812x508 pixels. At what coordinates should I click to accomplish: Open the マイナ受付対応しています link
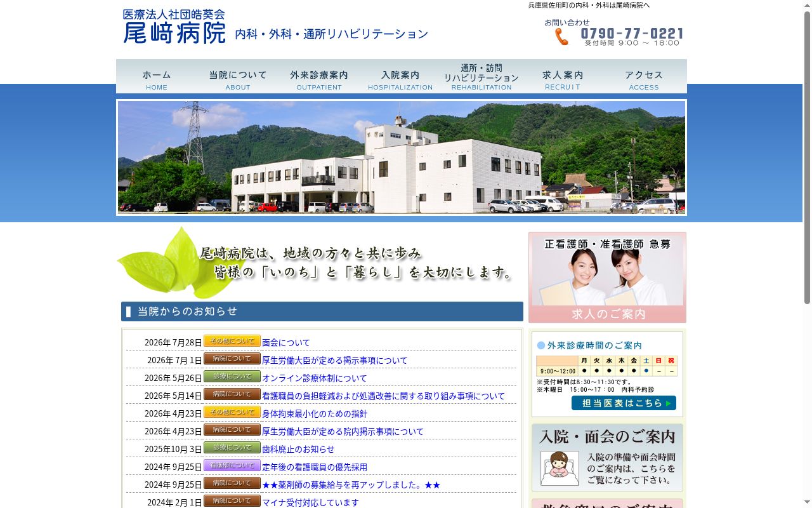click(x=310, y=502)
